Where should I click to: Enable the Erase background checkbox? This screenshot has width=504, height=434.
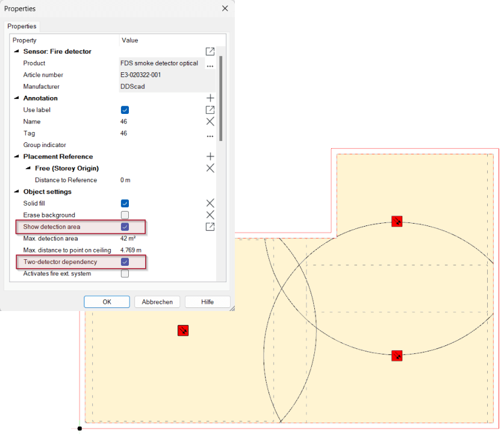(125, 215)
